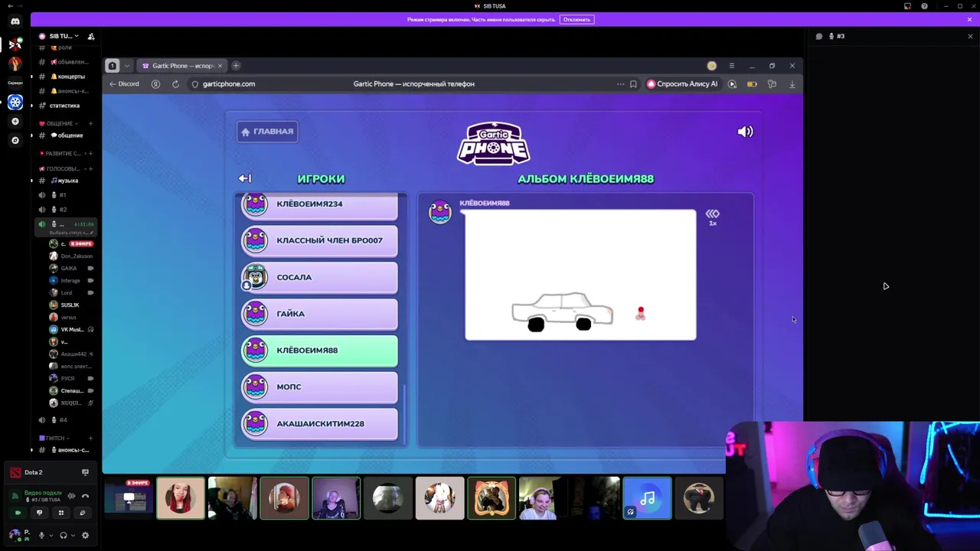980x551 pixels.
Task: Open activities button in voice panel
Action: click(x=61, y=513)
